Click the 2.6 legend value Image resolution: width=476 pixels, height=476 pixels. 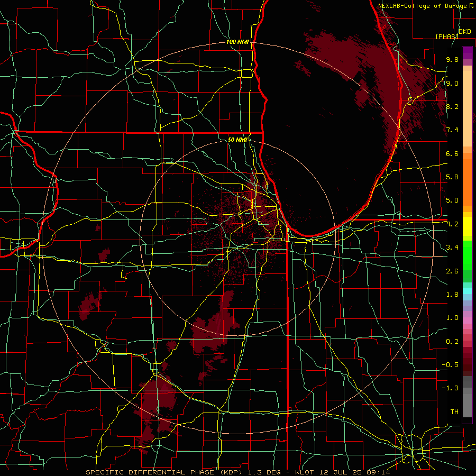coord(452,271)
